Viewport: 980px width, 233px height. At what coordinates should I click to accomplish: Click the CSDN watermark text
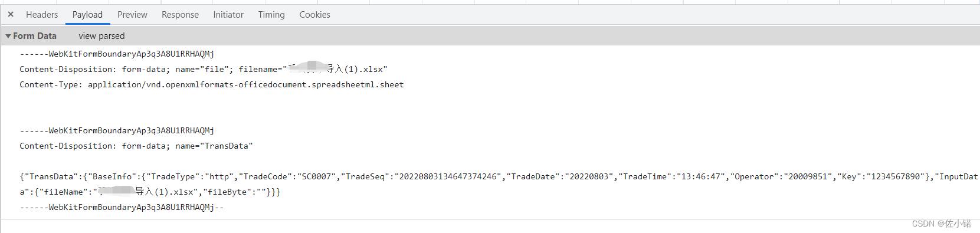pyautogui.click(x=942, y=224)
